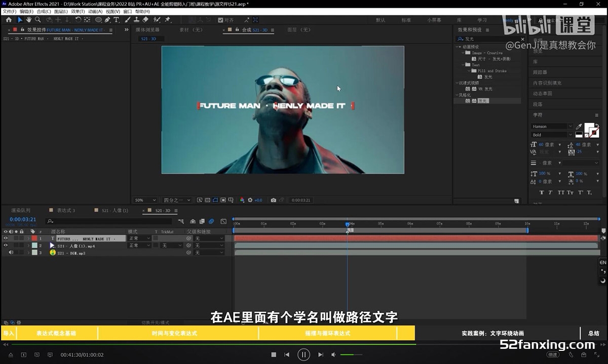Click the timeline layer search field
The height and width of the screenshot is (364, 608).
click(109, 221)
